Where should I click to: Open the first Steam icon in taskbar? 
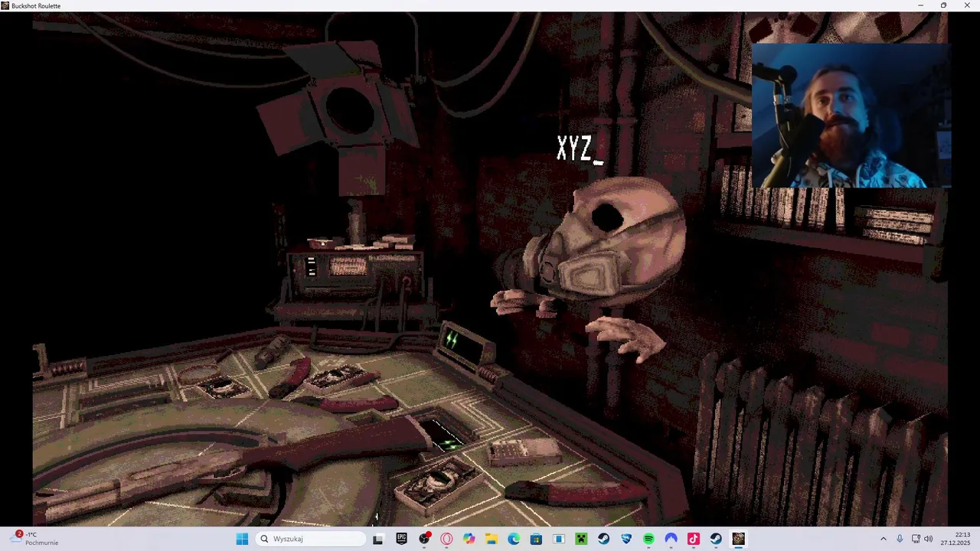click(x=603, y=539)
